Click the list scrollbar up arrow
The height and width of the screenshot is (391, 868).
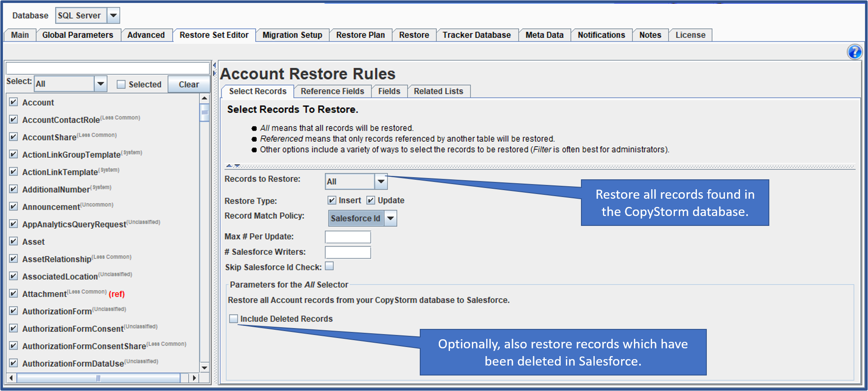(205, 99)
